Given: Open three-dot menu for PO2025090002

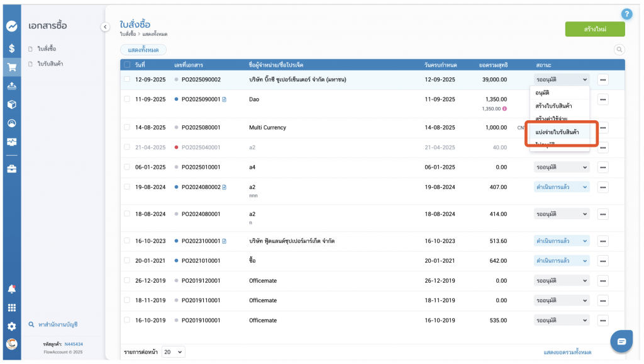Looking at the screenshot, I should coord(602,80).
